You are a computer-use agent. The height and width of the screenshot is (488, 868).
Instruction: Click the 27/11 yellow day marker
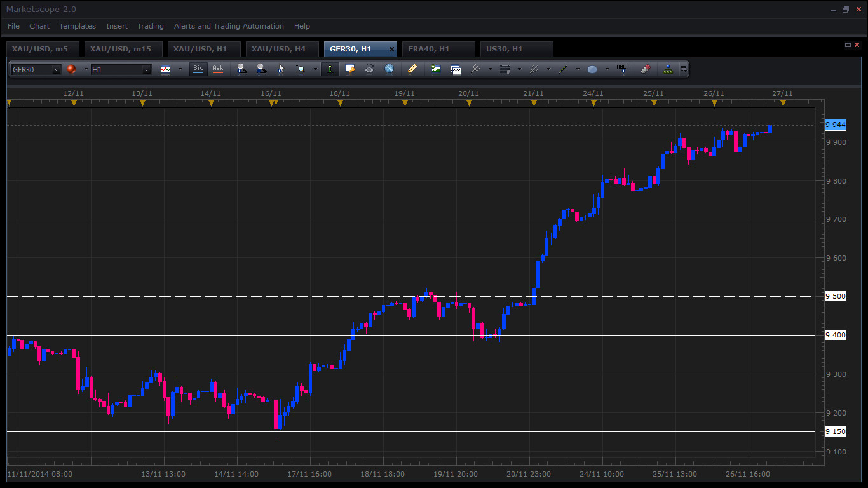pyautogui.click(x=783, y=103)
